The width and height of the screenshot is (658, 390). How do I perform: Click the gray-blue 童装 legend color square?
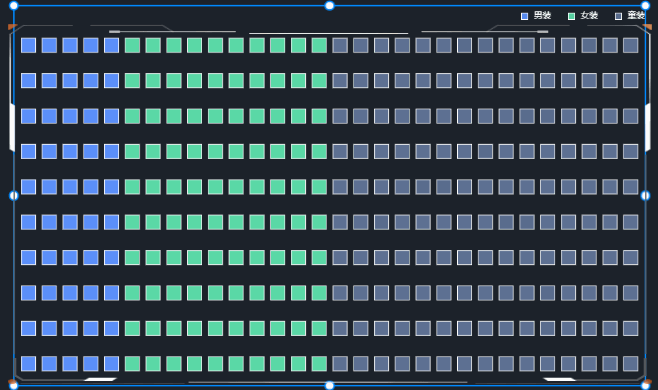(618, 16)
